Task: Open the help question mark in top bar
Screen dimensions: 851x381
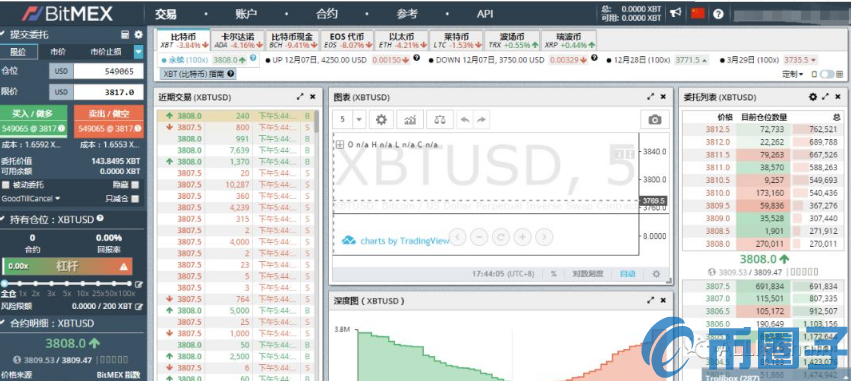Action: click(719, 14)
